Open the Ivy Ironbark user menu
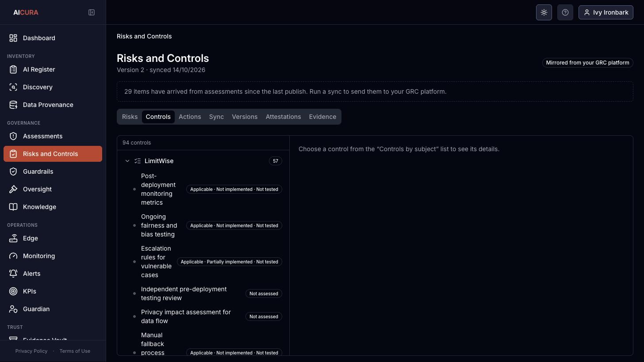Screen dimensions: 644x362 pos(606,12)
